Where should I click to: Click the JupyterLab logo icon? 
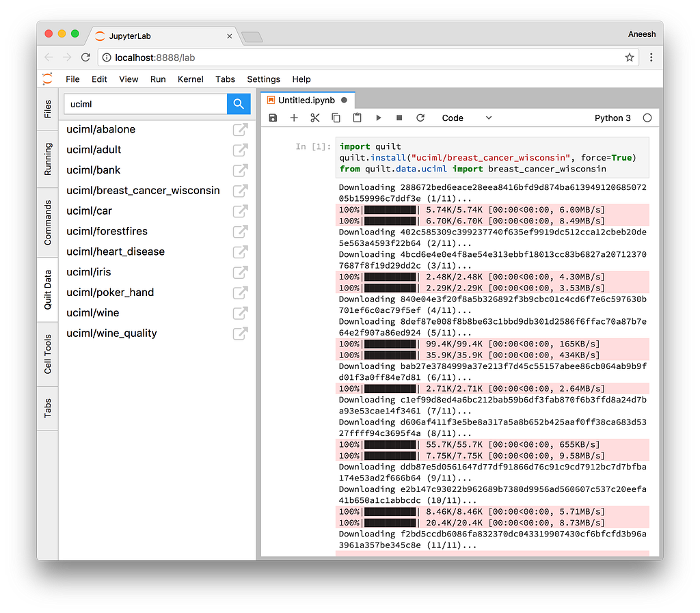pos(47,79)
